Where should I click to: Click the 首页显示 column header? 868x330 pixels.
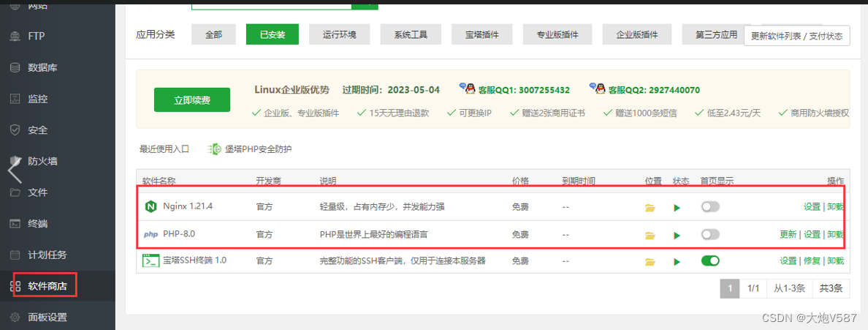[717, 181]
